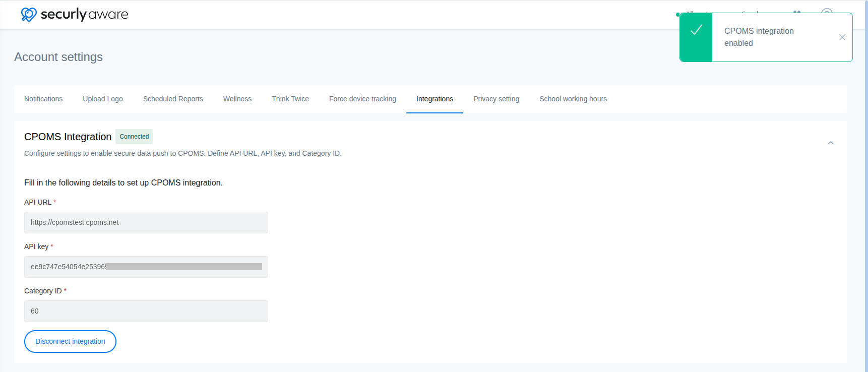Click the Connected status badge
The height and width of the screenshot is (372, 868).
pyautogui.click(x=134, y=137)
